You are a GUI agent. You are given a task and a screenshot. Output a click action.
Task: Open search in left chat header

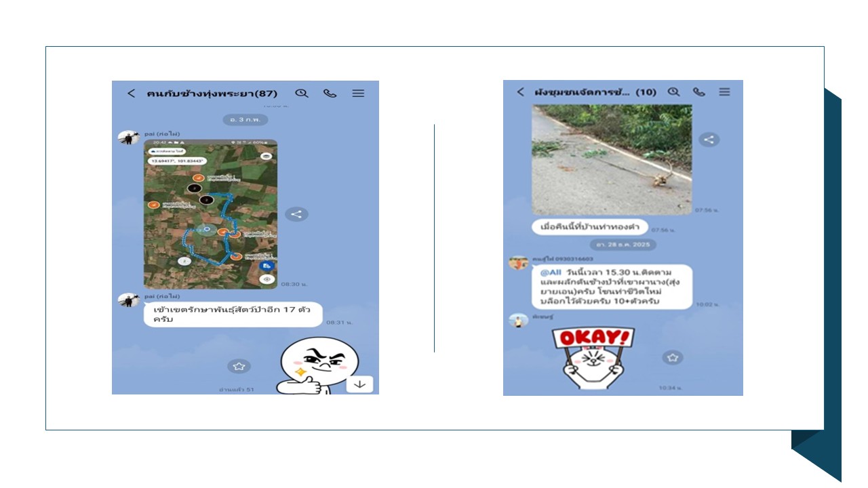(301, 94)
